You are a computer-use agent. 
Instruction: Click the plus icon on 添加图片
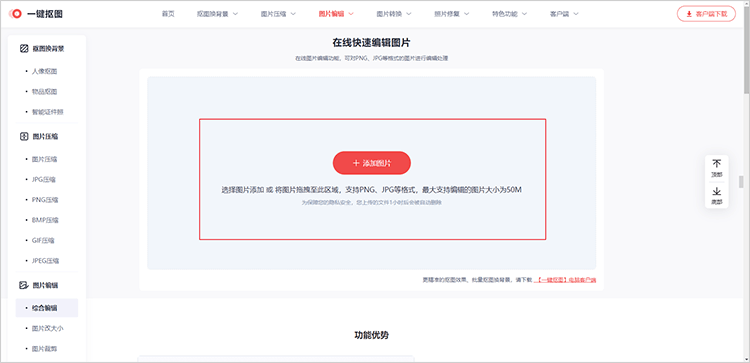coord(355,163)
